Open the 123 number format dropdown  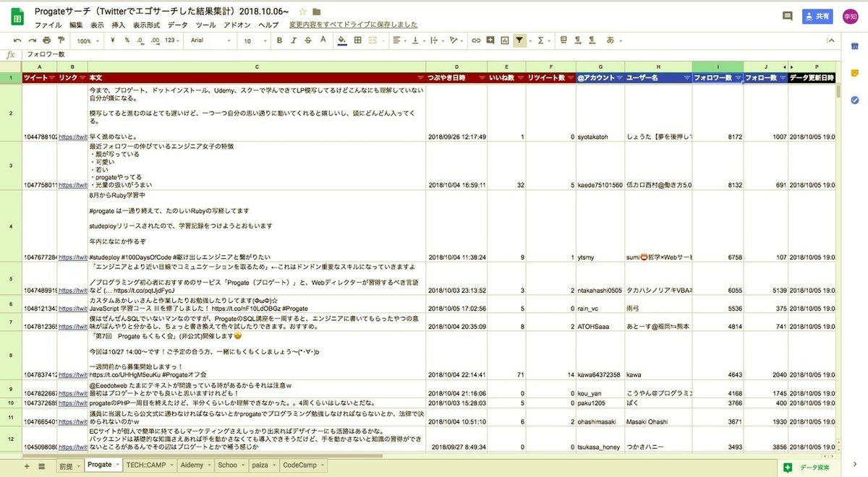click(x=172, y=40)
